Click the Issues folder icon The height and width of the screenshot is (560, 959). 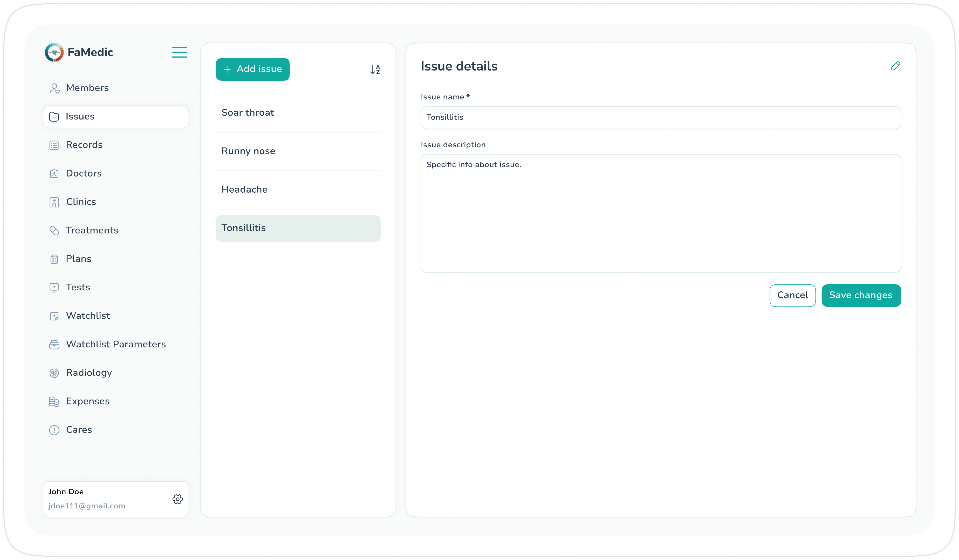(54, 117)
